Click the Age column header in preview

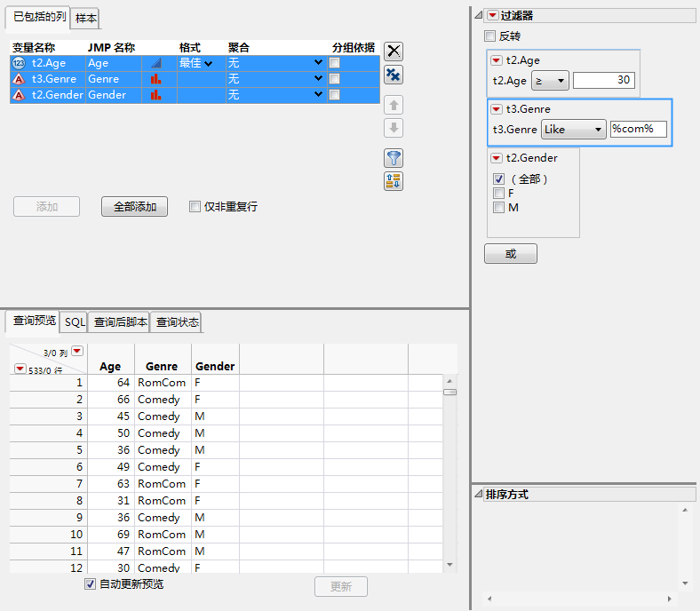tap(111, 367)
